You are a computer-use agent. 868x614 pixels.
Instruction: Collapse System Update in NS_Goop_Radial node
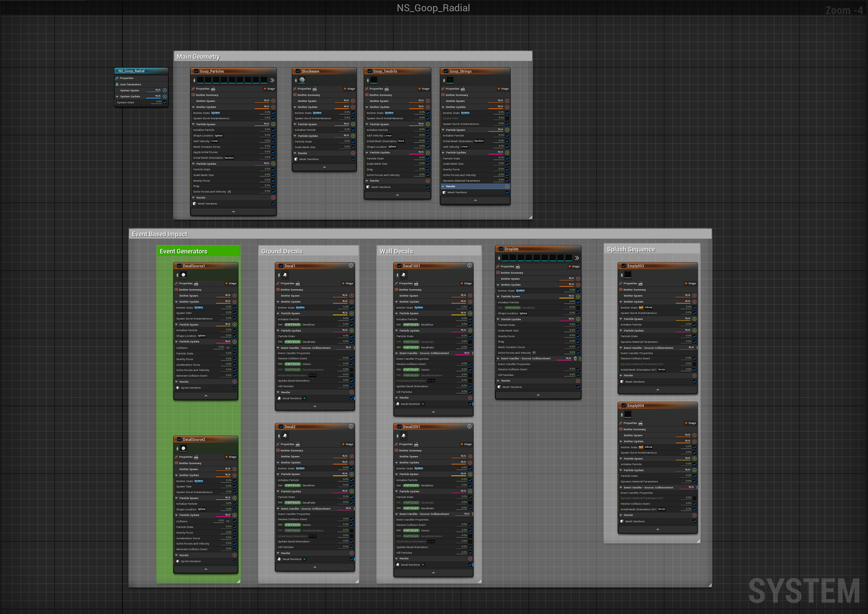[x=118, y=96]
